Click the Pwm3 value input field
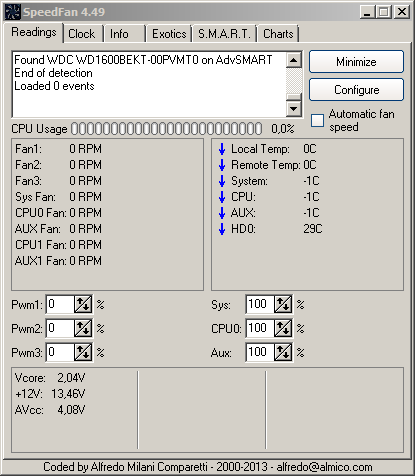Image resolution: width=415 pixels, height=476 pixels. (x=60, y=352)
